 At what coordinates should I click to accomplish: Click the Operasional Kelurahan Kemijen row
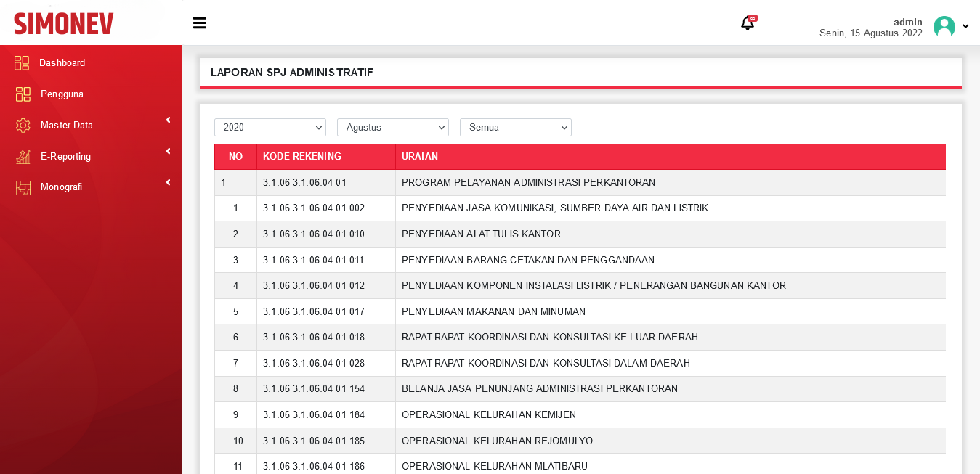coord(488,415)
